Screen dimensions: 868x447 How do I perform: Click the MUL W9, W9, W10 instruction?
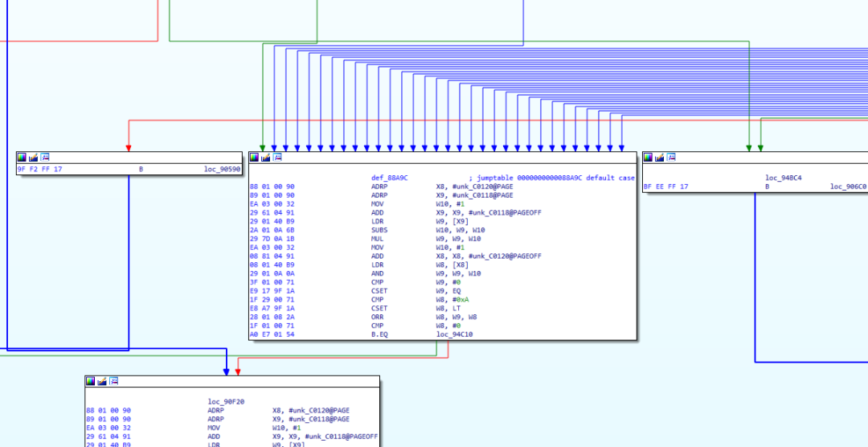426,239
